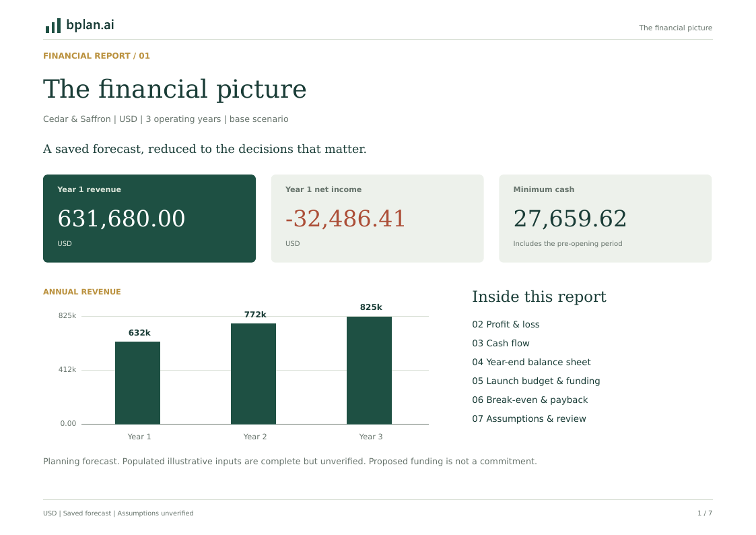
Task: Click the 'Year 1 revenue' card label
Action: pyautogui.click(x=89, y=189)
